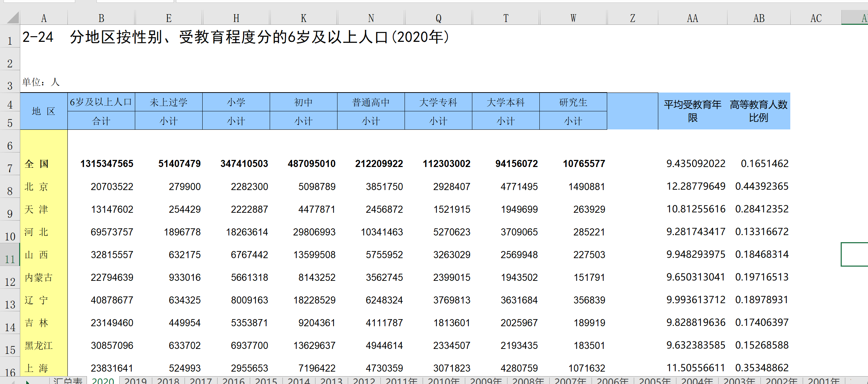Click the 地区 header cell
The image size is (868, 384).
coord(44,111)
